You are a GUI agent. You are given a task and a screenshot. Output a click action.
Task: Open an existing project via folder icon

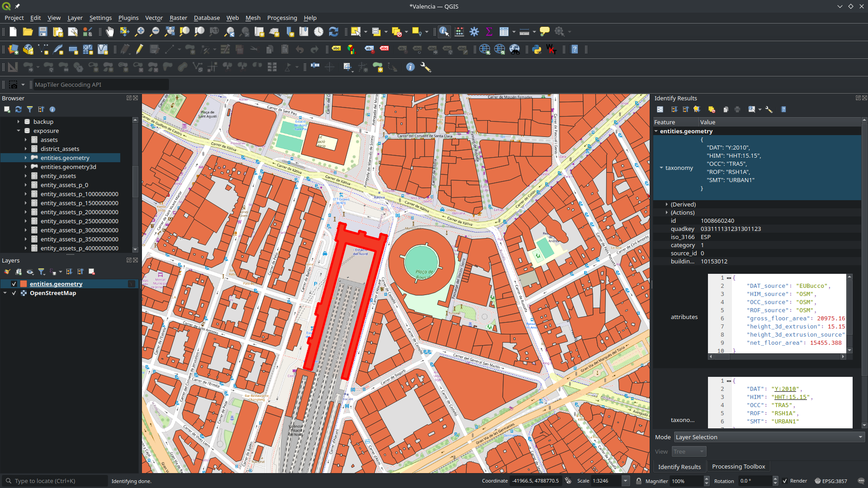click(28, 32)
